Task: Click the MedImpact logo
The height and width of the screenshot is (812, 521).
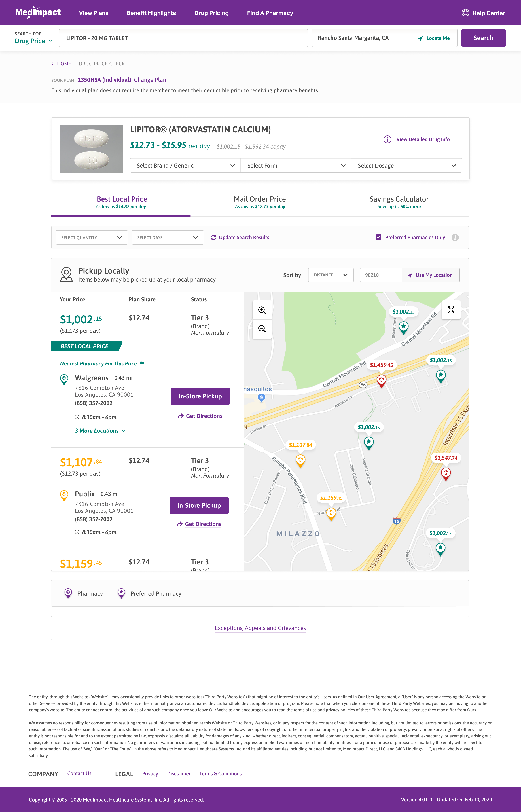Action: click(x=38, y=12)
